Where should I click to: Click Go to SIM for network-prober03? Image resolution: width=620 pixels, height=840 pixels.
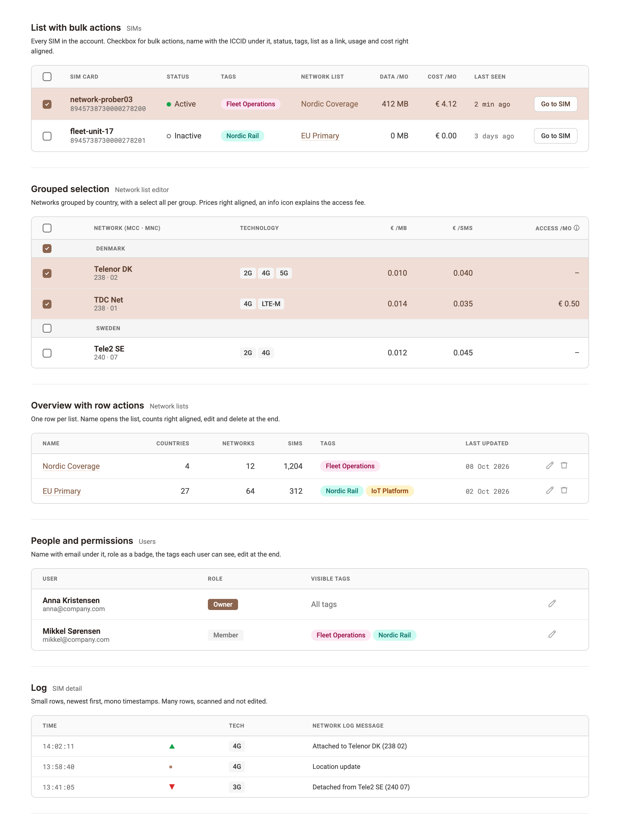(x=556, y=104)
